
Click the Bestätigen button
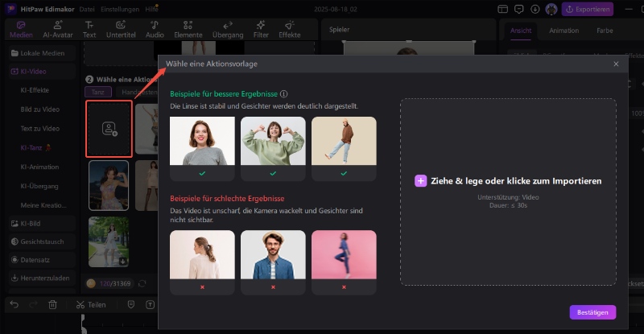(x=592, y=312)
